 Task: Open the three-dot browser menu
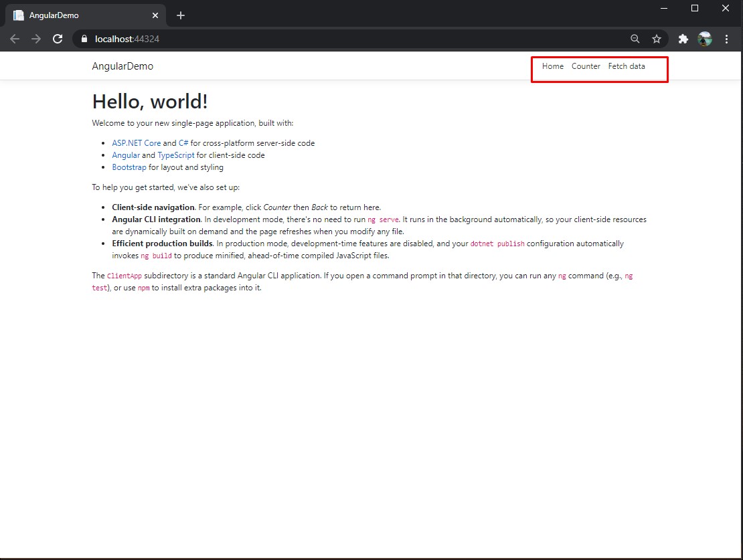click(x=727, y=39)
